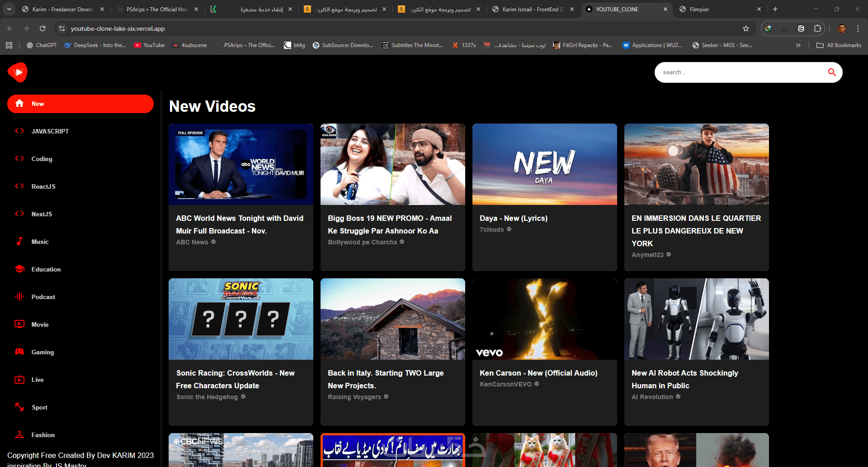This screenshot has height=467, width=868.
Task: Show hidden bookmarks with chevron
Action: pyautogui.click(x=798, y=45)
